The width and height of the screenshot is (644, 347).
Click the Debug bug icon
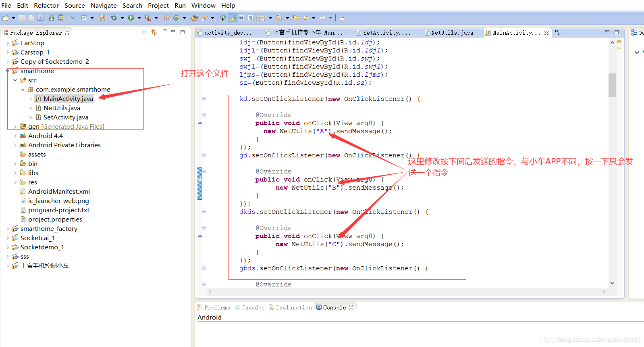[114, 18]
